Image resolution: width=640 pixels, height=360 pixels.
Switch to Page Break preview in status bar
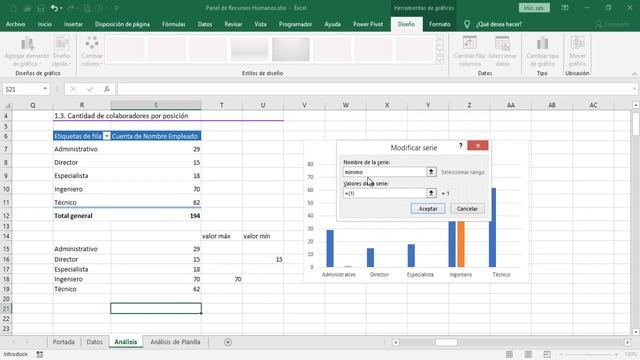(547, 354)
